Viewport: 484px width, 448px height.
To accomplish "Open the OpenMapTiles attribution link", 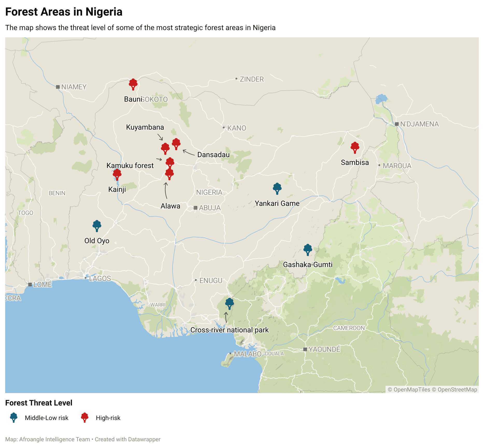I will tap(409, 389).
